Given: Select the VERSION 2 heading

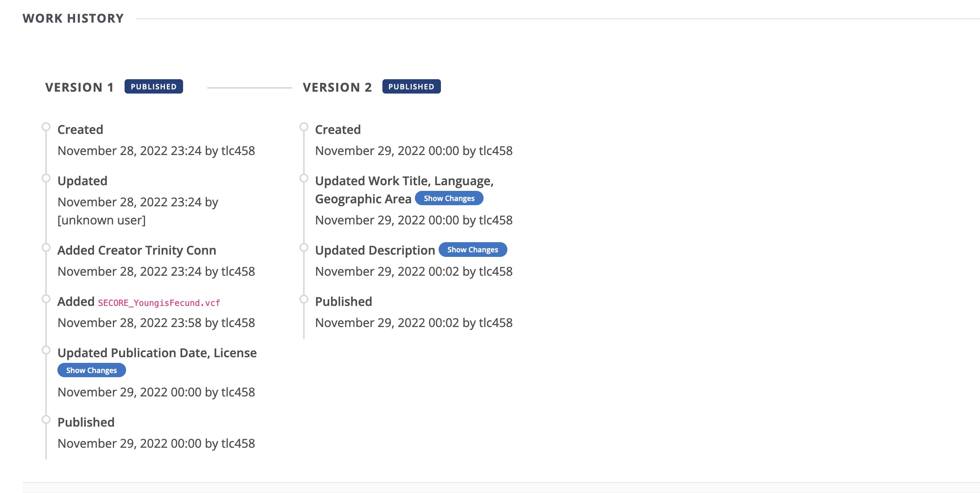Looking at the screenshot, I should pyautogui.click(x=337, y=87).
